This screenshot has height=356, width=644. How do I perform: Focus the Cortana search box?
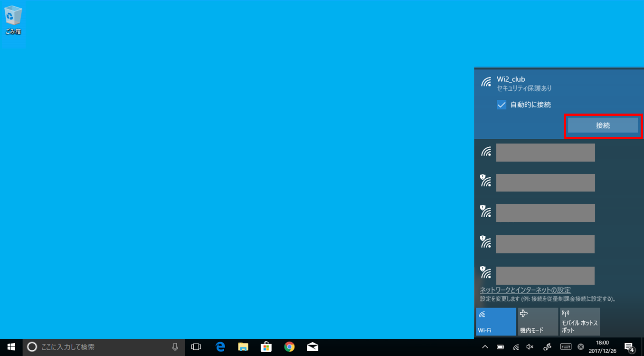pyautogui.click(x=104, y=347)
